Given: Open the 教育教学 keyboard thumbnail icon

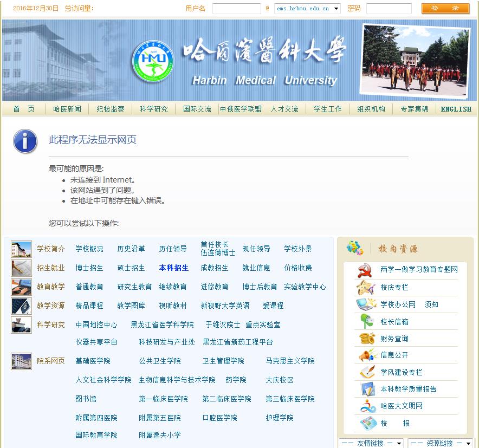Looking at the screenshot, I should [21, 287].
